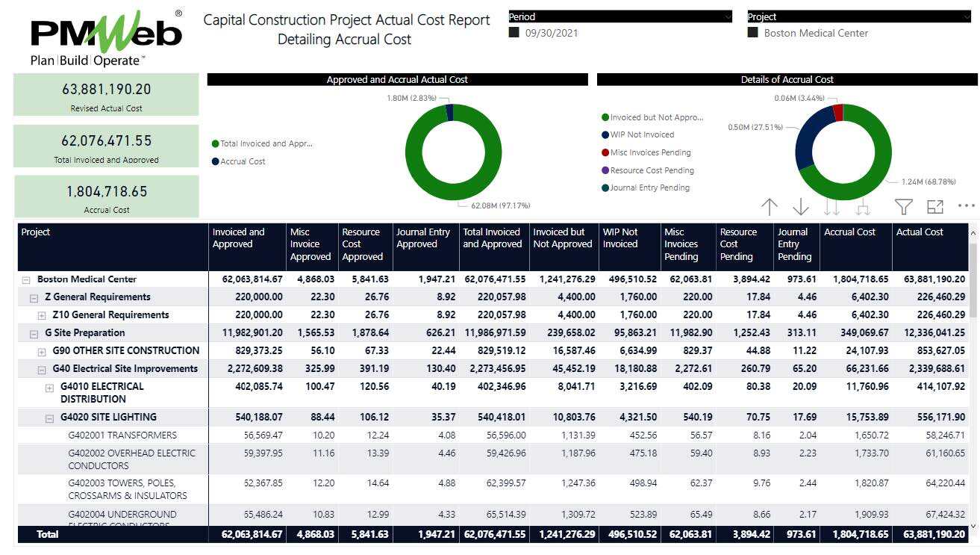Expand the G90 OTHER SITE CONSTRUCTION row
980x555 pixels.
pos(43,351)
